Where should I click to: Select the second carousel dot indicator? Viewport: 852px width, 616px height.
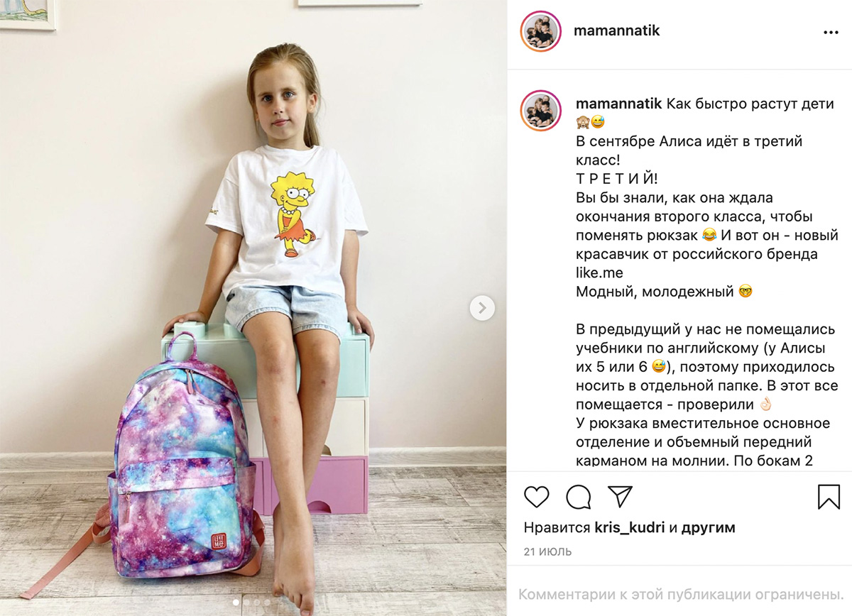point(246,603)
